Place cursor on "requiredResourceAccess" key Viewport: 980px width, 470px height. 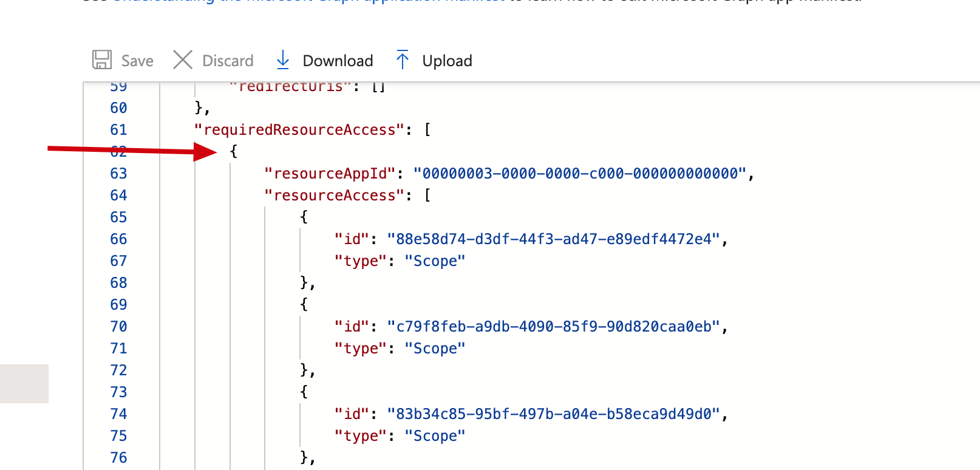click(299, 130)
